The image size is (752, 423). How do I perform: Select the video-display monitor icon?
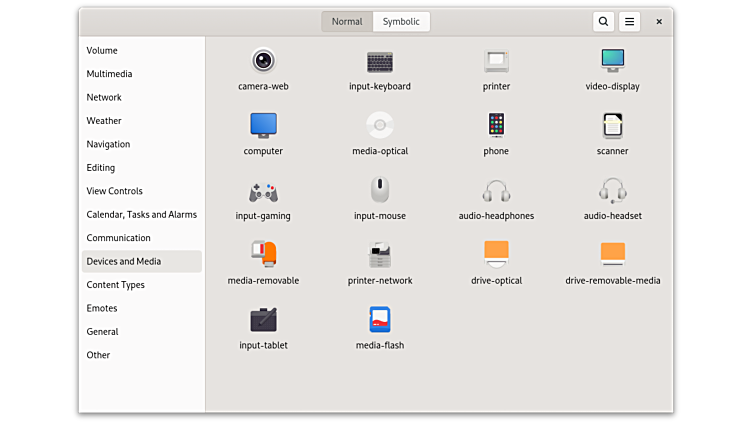[612, 62]
